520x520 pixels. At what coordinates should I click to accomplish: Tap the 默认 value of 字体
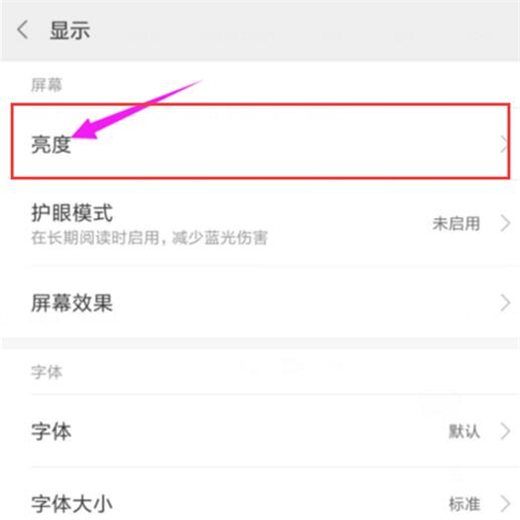tap(464, 431)
